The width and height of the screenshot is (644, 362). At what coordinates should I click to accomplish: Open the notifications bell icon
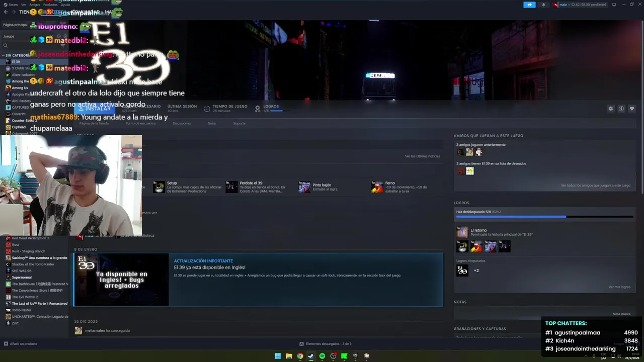543,5
